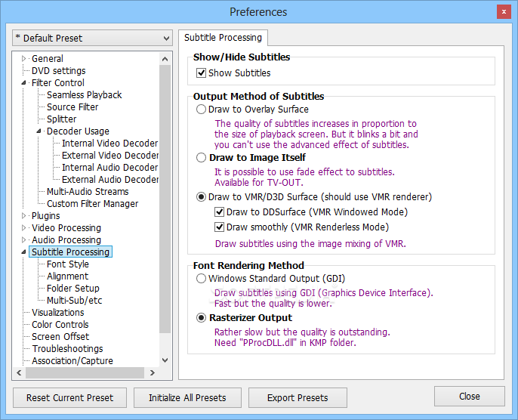Open External Video Decoder settings
Image resolution: width=518 pixels, height=420 pixels.
tap(110, 156)
